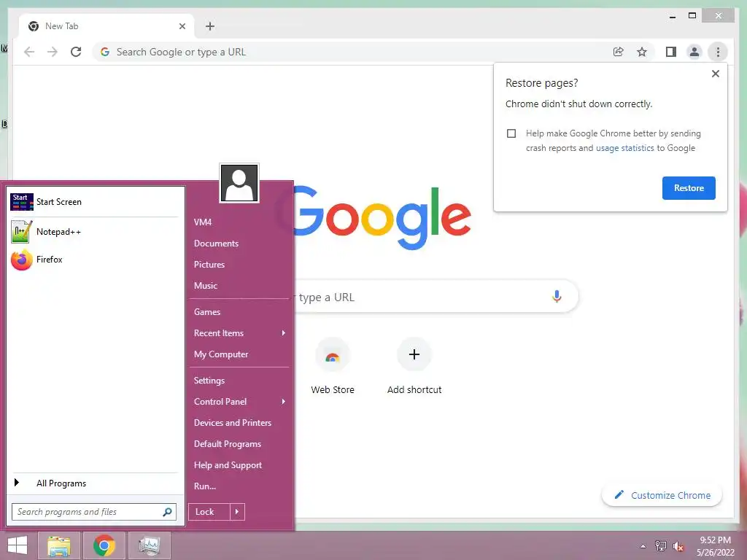Open Default Programs
The width and height of the screenshot is (747, 560).
click(x=228, y=444)
